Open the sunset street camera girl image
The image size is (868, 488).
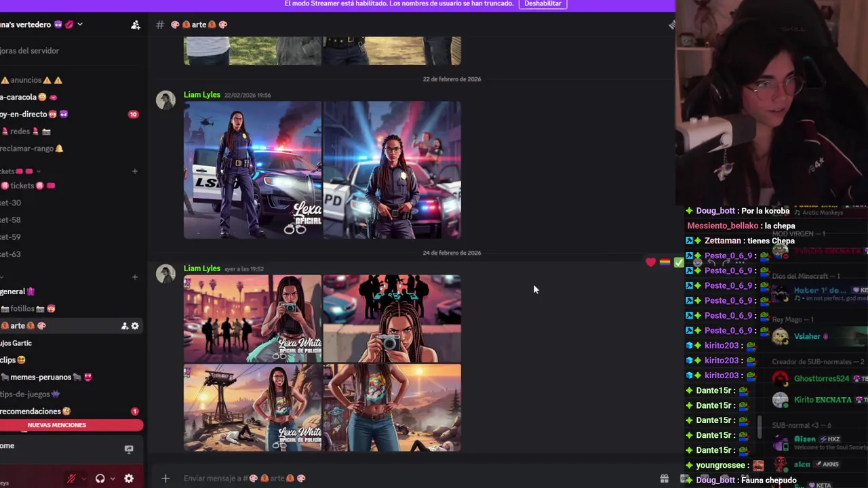(252, 319)
